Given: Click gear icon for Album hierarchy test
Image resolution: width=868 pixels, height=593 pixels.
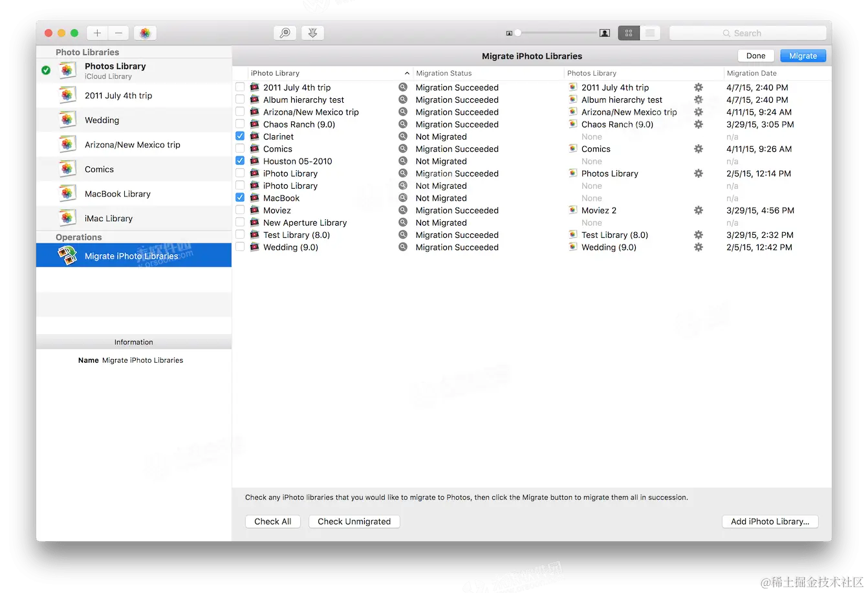Looking at the screenshot, I should (x=699, y=100).
